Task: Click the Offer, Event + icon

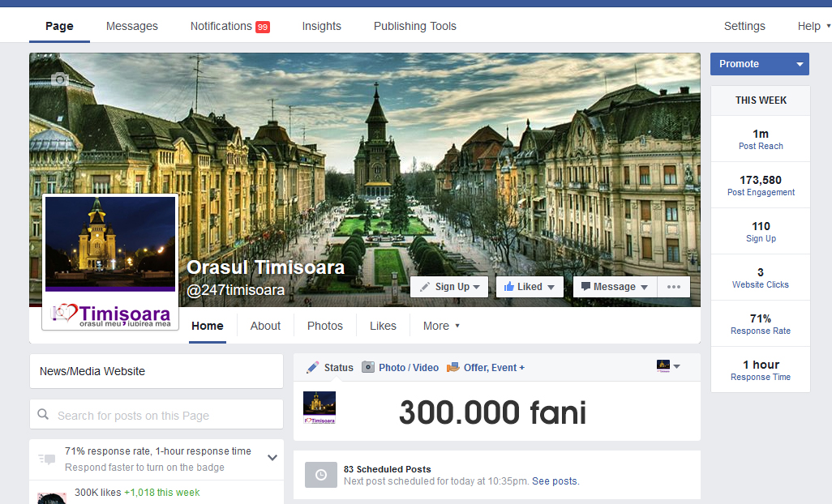Action: [453, 367]
